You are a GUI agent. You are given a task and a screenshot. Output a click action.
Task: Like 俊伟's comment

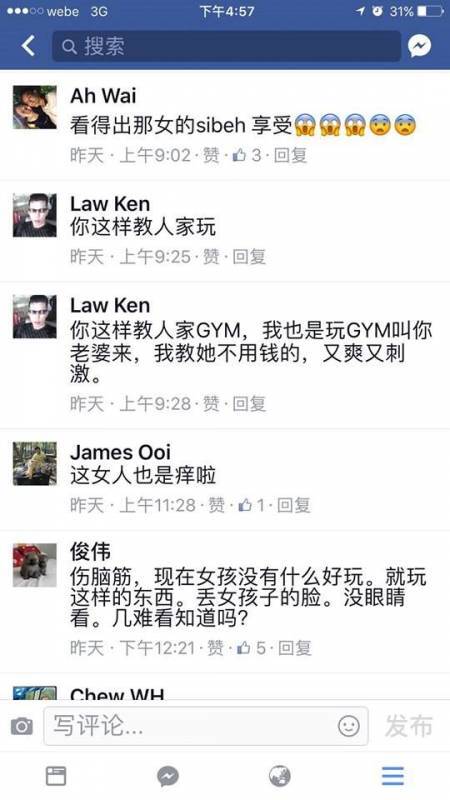pyautogui.click(x=215, y=648)
